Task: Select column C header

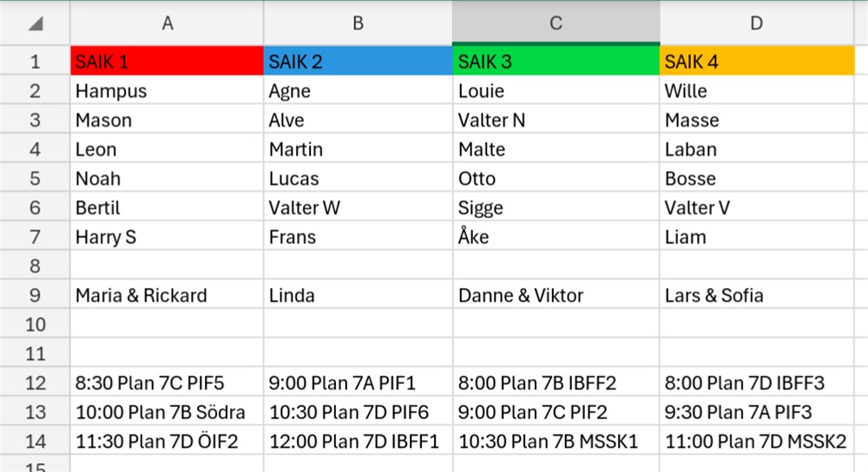Action: (x=556, y=23)
